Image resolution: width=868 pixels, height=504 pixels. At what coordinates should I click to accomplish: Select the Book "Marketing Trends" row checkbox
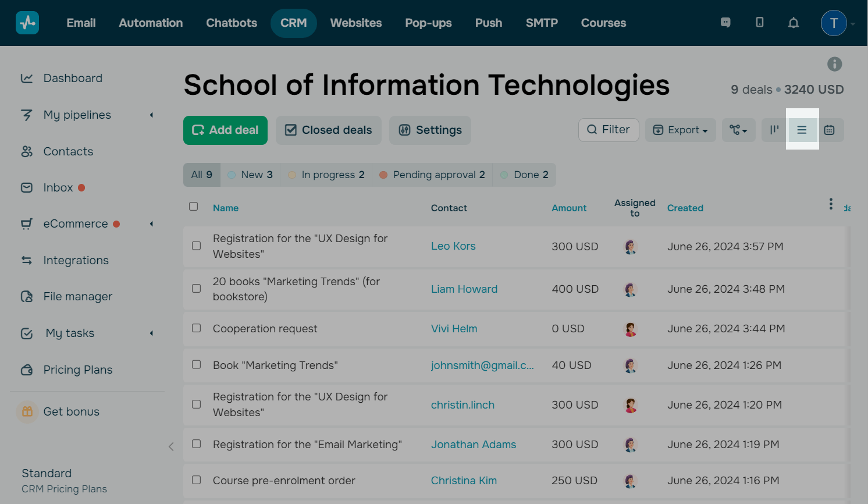[x=197, y=364]
